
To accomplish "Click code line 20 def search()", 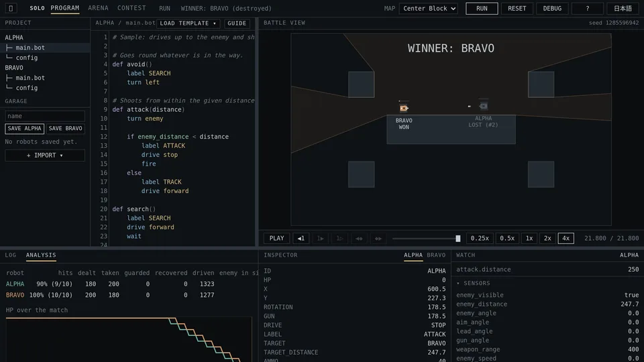I will pyautogui.click(x=134, y=209).
